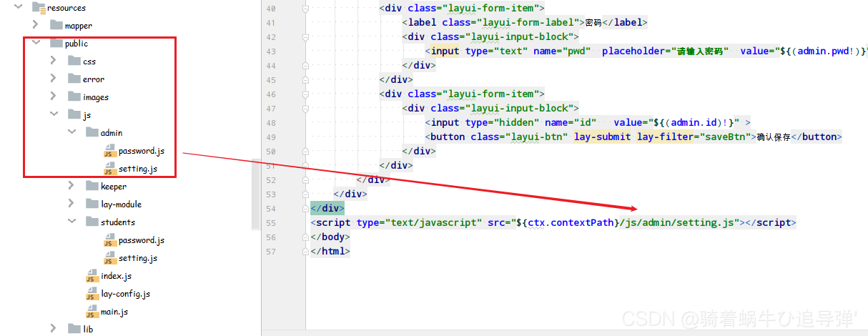Image resolution: width=868 pixels, height=336 pixels.
Task: Click JS file icon of admin password.js
Action: pos(109,152)
